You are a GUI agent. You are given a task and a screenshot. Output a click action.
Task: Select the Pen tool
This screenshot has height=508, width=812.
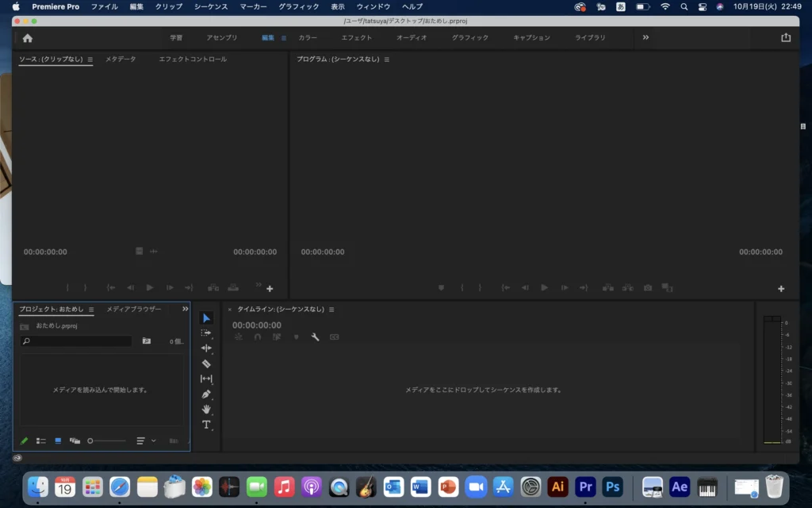[206, 394]
